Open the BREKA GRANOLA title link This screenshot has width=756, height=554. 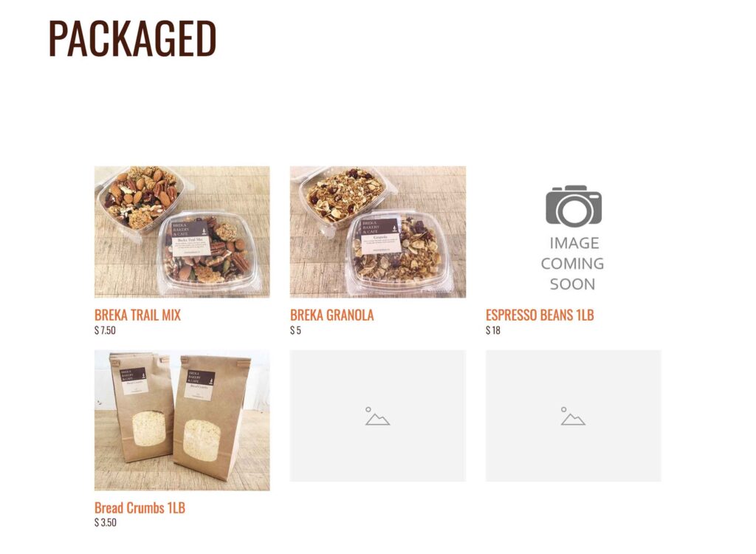[x=331, y=315]
